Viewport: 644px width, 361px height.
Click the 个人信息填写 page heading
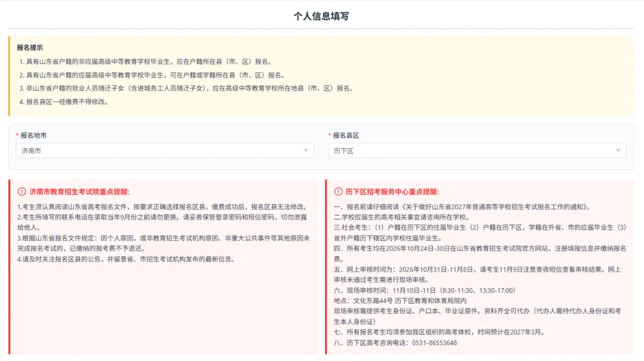(321, 16)
